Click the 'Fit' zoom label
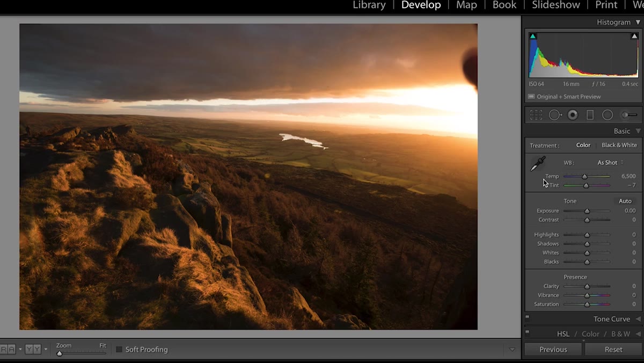 pyautogui.click(x=103, y=345)
